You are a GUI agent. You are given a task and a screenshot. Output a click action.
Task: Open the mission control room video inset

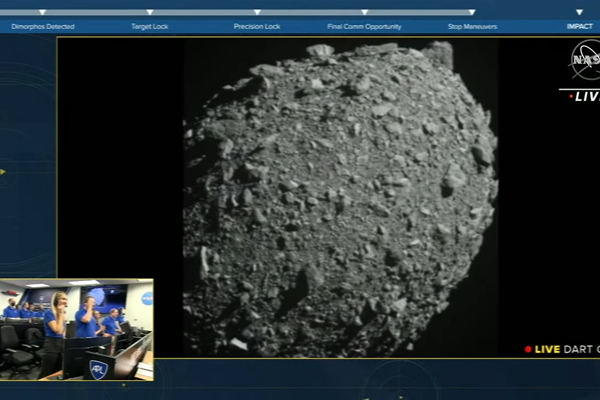[x=77, y=330]
